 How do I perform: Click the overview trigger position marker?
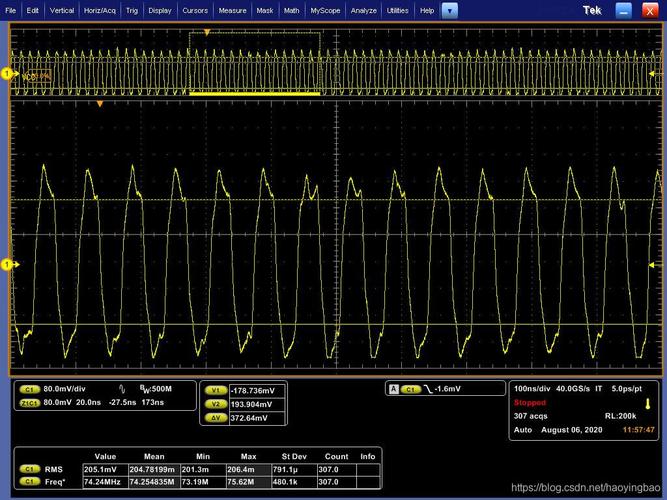[x=207, y=32]
